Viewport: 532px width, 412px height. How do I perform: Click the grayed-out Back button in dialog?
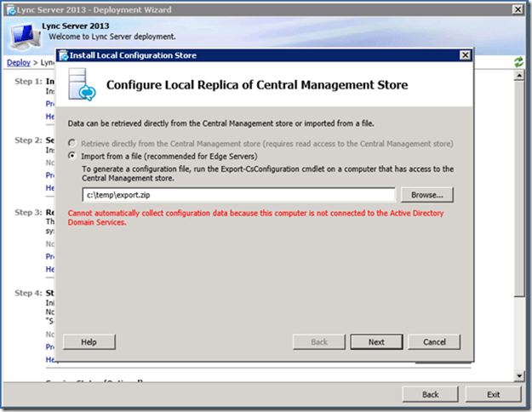[318, 342]
